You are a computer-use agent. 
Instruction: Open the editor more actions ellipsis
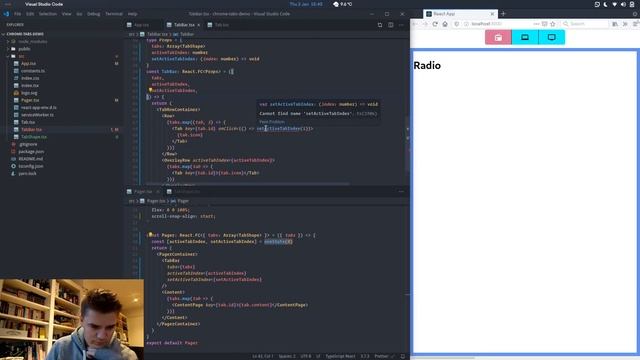[x=401, y=25]
